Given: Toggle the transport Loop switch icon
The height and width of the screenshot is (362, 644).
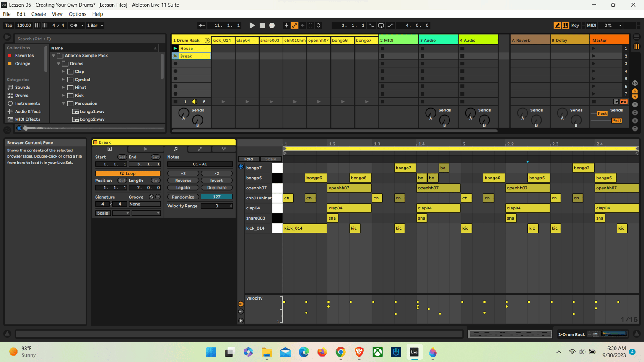Looking at the screenshot, I should 381,26.
